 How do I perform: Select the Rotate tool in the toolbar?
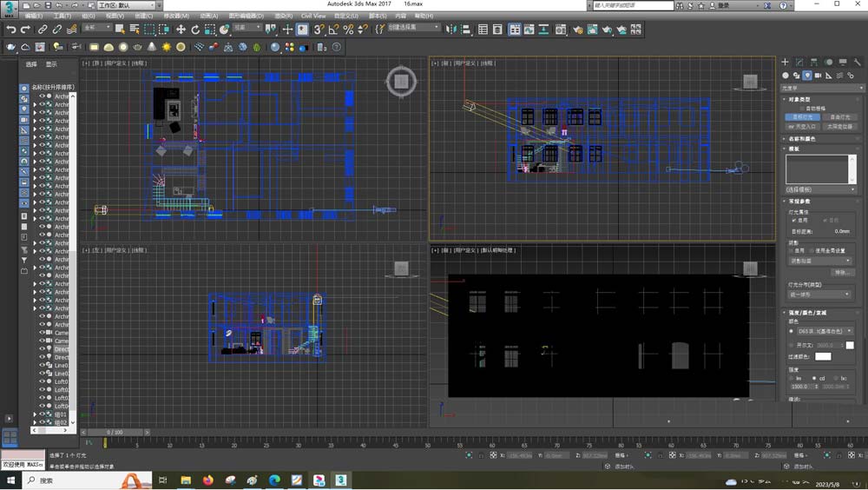195,30
